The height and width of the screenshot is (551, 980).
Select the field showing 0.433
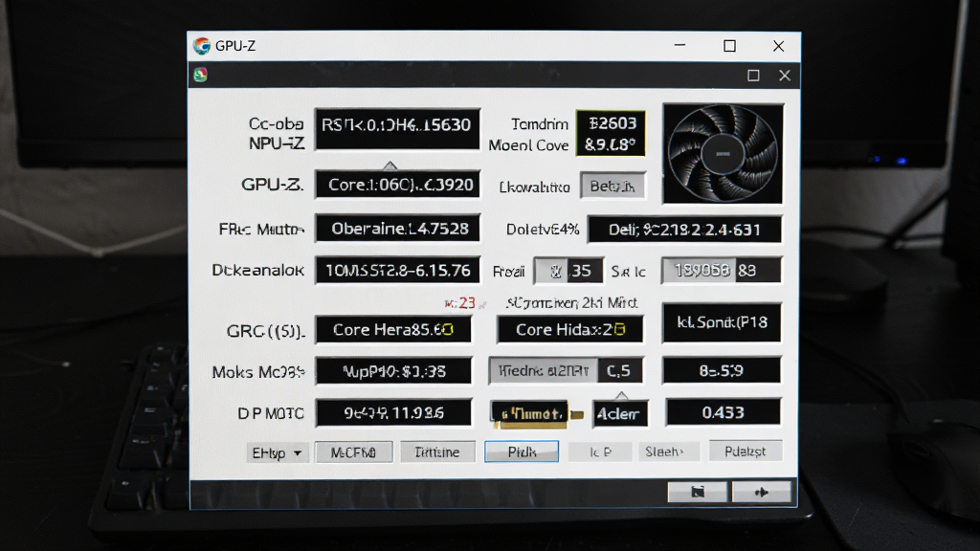[723, 412]
